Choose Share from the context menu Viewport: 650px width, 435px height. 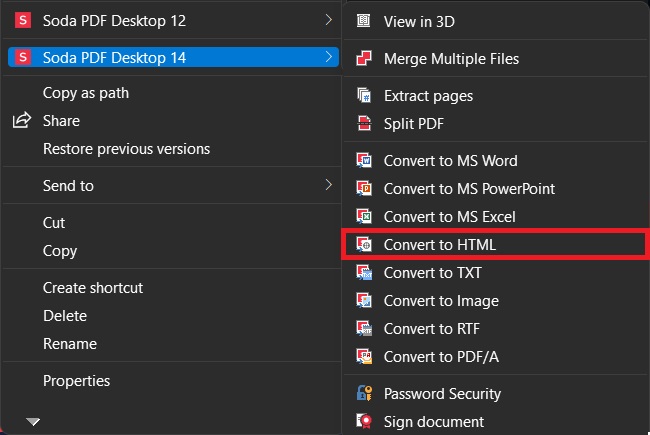61,121
